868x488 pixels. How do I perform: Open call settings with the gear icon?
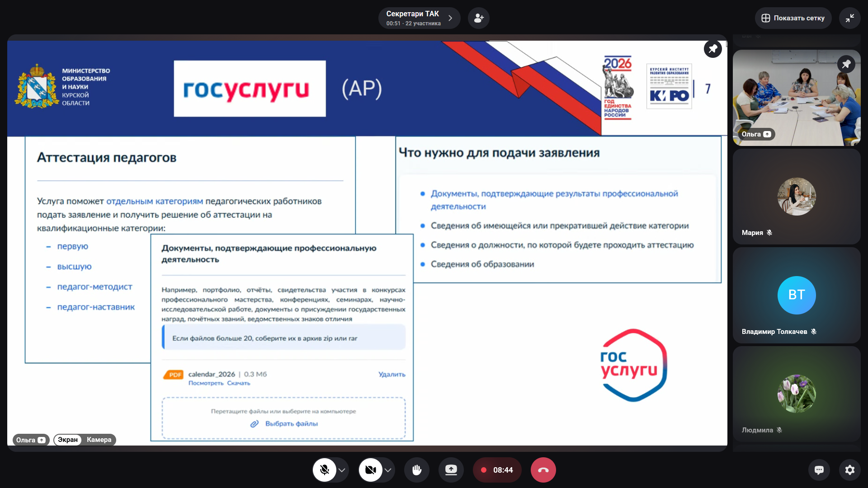click(850, 470)
